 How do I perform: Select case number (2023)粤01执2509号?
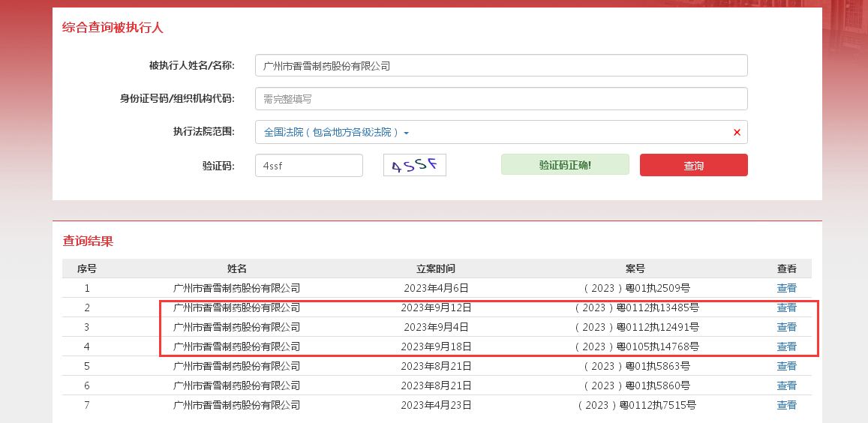click(637, 288)
